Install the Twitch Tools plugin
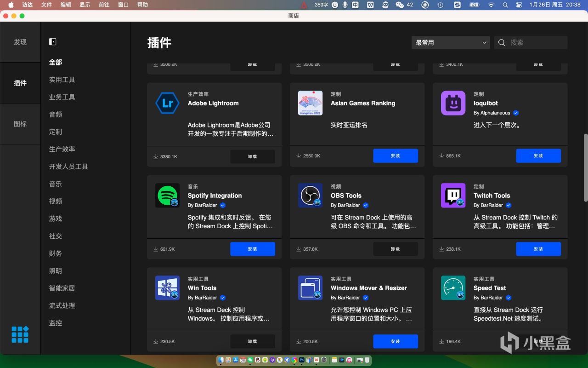588x368 pixels. coord(538,249)
